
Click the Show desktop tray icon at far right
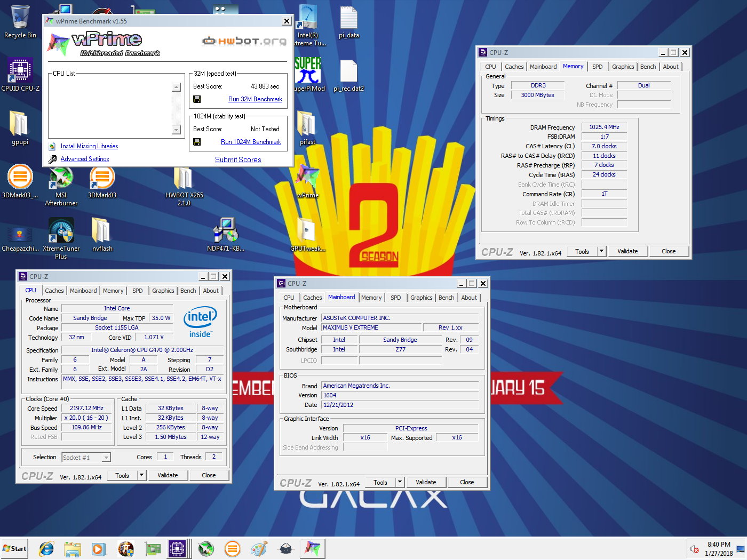pos(741,549)
